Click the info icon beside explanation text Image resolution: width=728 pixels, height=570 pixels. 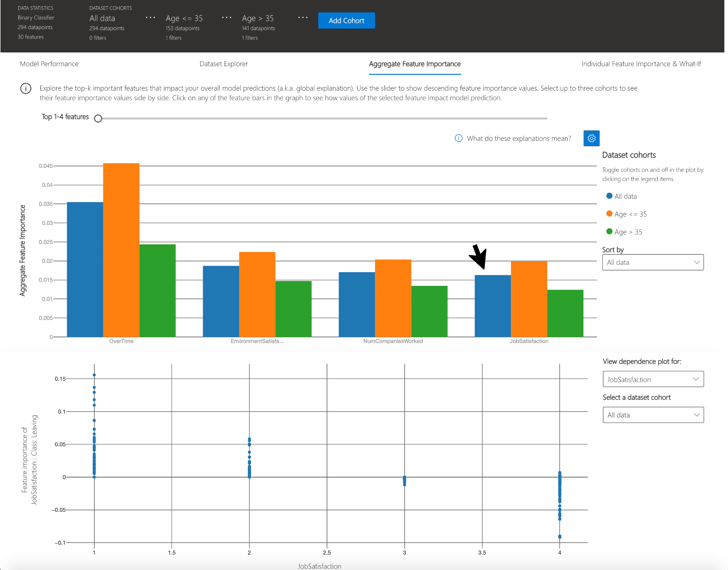tap(26, 88)
